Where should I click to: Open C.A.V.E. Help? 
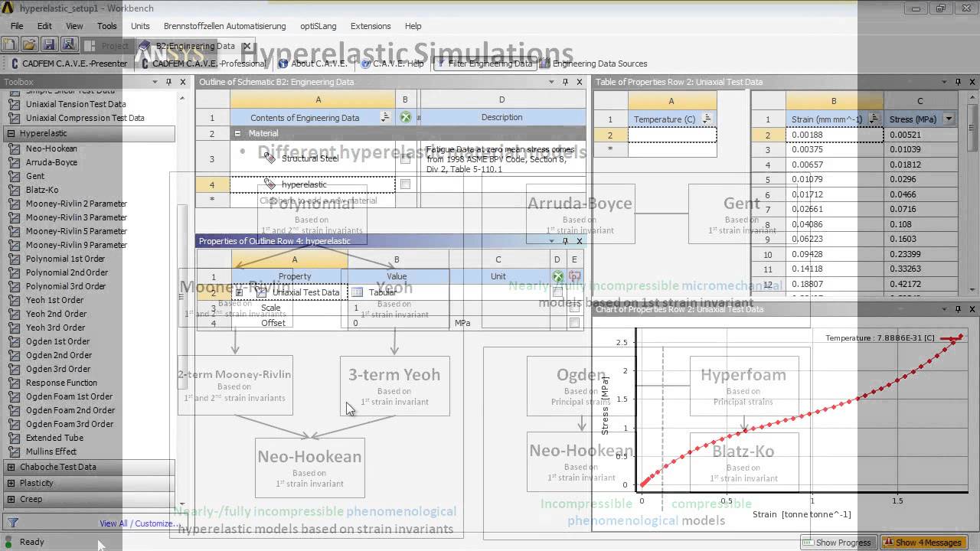pyautogui.click(x=392, y=64)
